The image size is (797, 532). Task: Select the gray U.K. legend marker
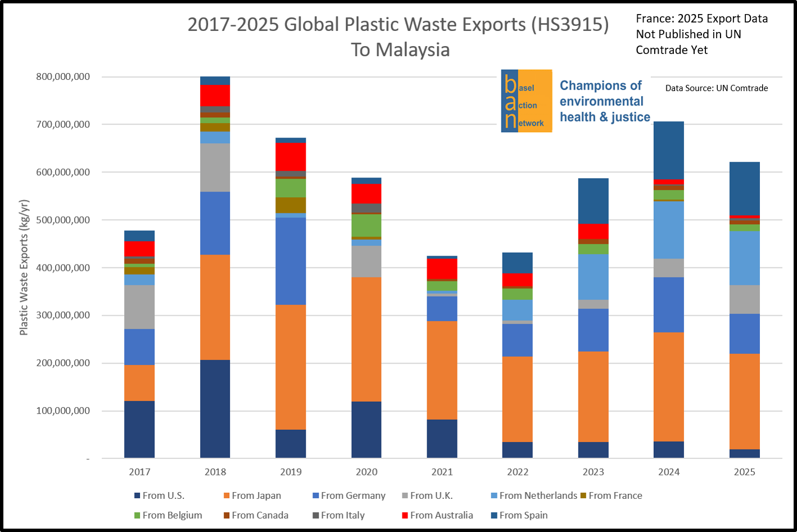(405, 496)
